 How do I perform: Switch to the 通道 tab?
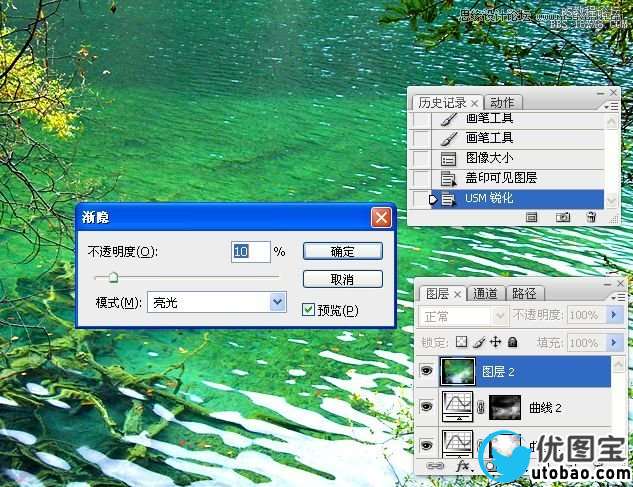485,294
